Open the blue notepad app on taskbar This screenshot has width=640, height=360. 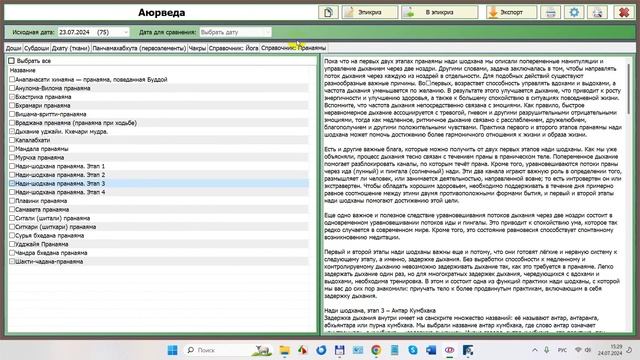click(395, 350)
